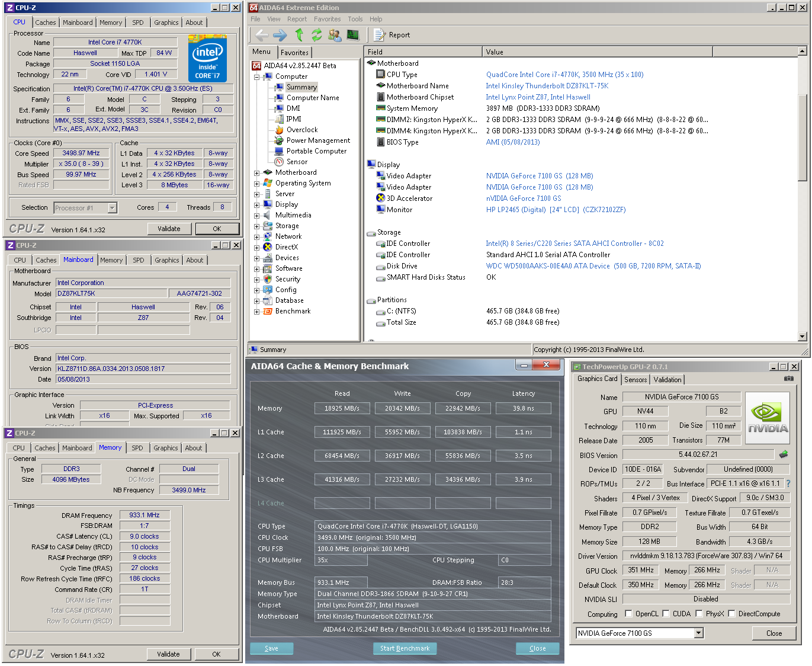Collapse the Computer node in AIDA64 tree

click(257, 77)
